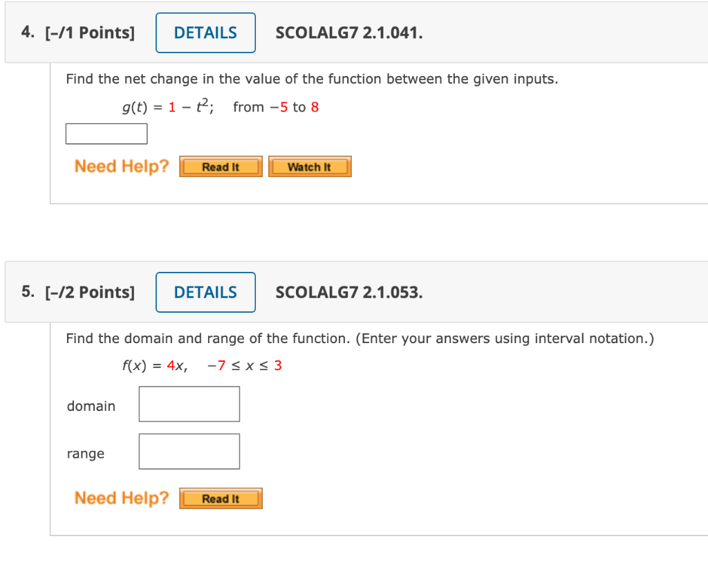Click the question number 5 label
708x588 pixels.
click(26, 292)
